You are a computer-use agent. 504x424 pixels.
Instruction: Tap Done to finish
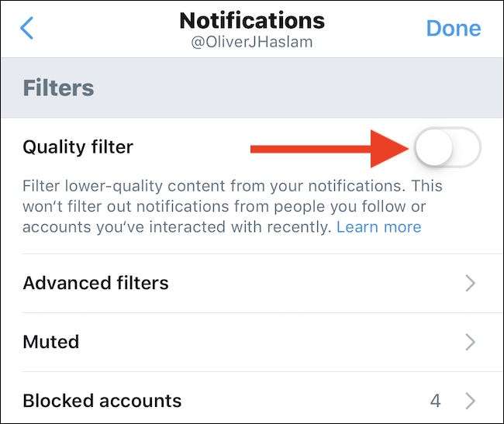(453, 28)
